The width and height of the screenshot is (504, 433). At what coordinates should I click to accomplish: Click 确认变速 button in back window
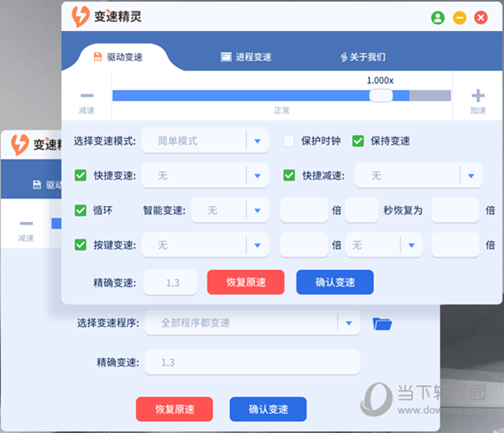tap(268, 409)
